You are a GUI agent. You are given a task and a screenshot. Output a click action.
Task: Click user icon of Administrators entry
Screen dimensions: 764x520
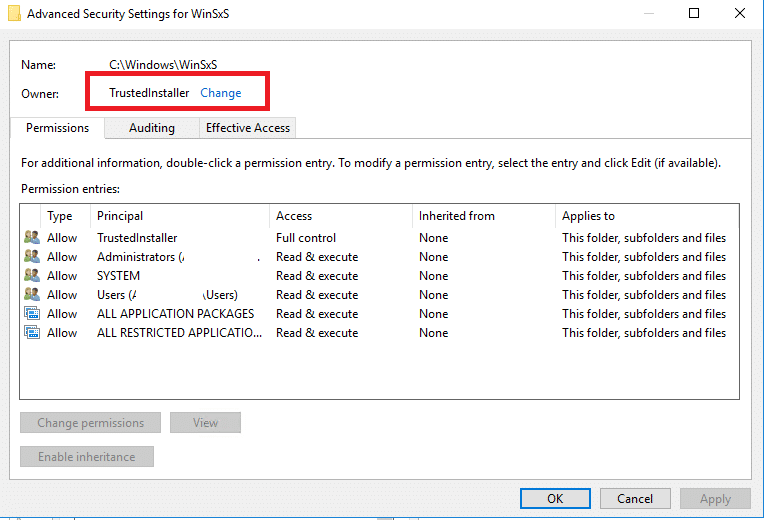32,256
